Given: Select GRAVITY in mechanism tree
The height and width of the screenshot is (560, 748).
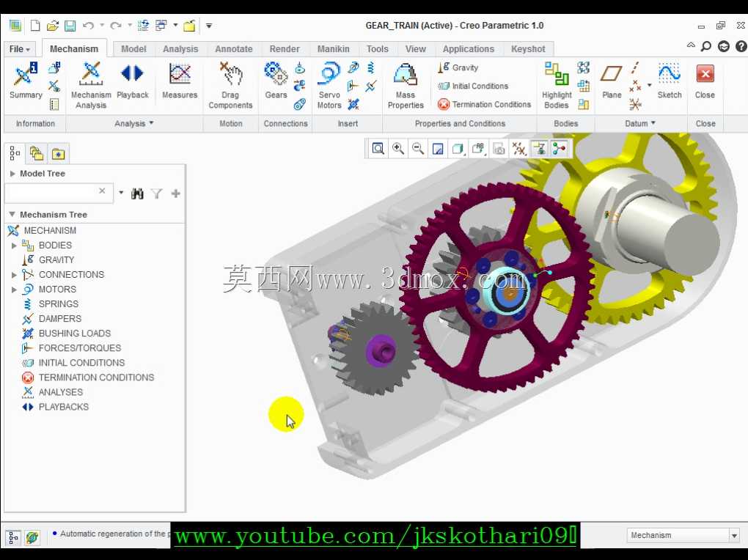Looking at the screenshot, I should (56, 260).
